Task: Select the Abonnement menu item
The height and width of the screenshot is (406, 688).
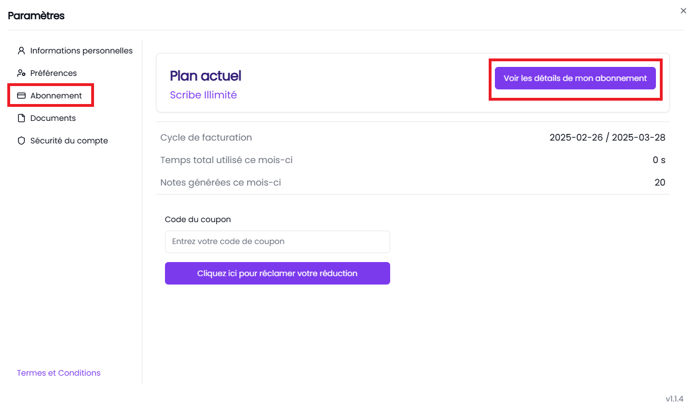Action: (56, 96)
